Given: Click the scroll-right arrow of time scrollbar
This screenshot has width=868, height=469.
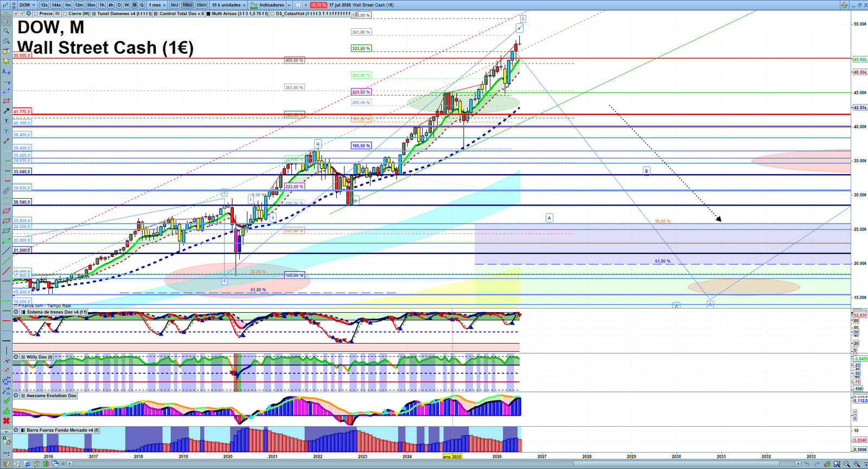Looking at the screenshot, I should pyautogui.click(x=798, y=464).
